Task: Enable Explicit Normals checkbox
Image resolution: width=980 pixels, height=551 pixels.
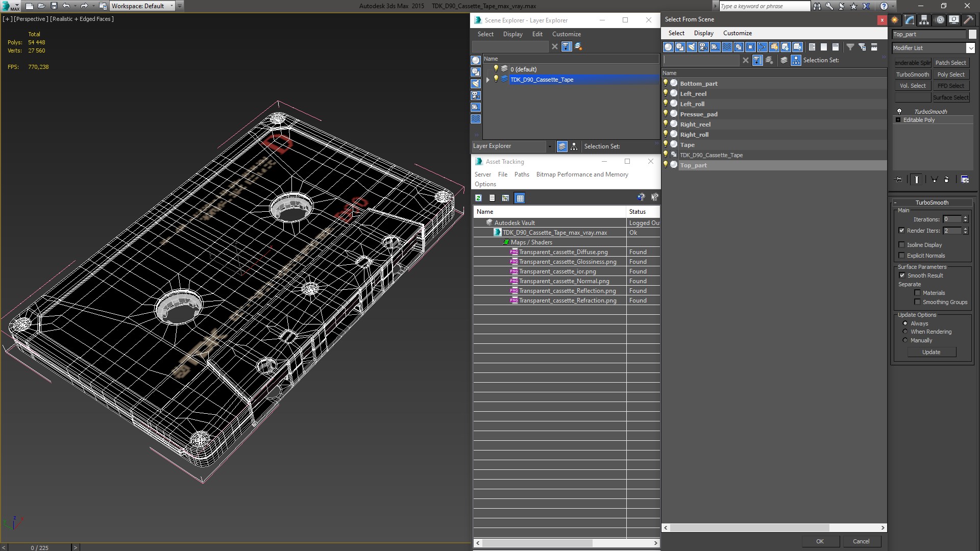Action: click(901, 256)
